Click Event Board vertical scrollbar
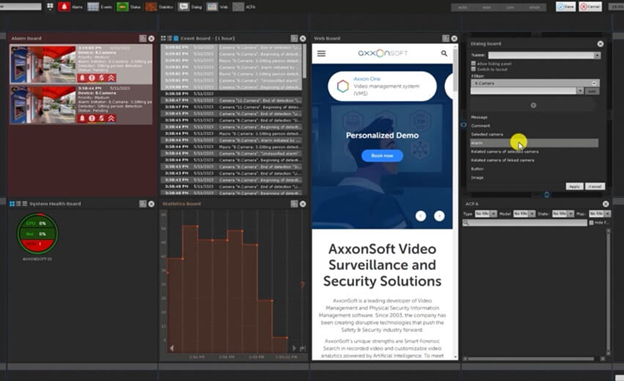624x381 pixels. pyautogui.click(x=304, y=62)
